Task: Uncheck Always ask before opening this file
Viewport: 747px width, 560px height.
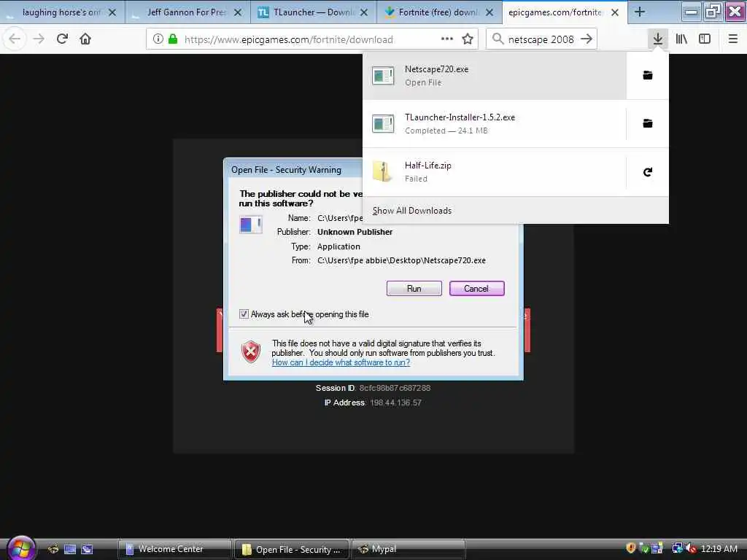Action: (244, 314)
